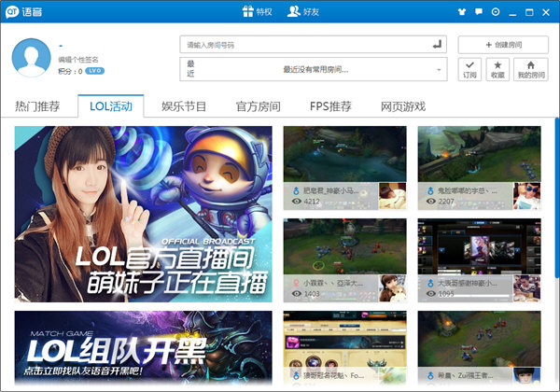Open the FPS推荐 tab

331,106
